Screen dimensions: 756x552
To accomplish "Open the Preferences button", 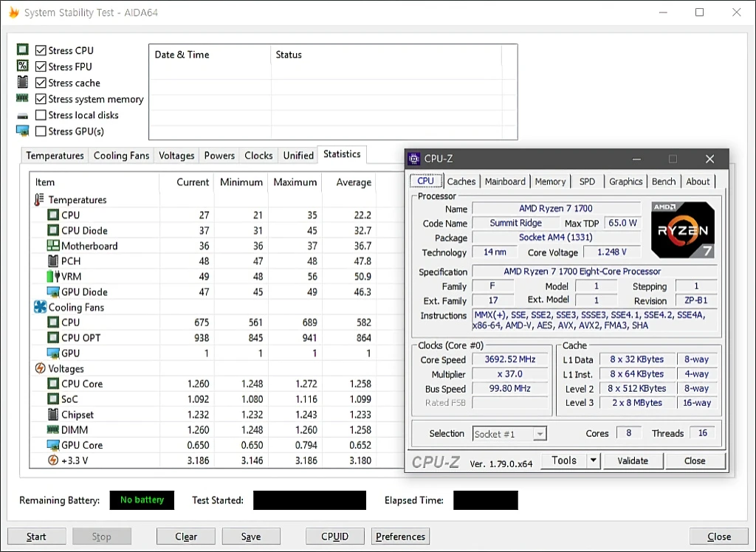I will coord(400,537).
